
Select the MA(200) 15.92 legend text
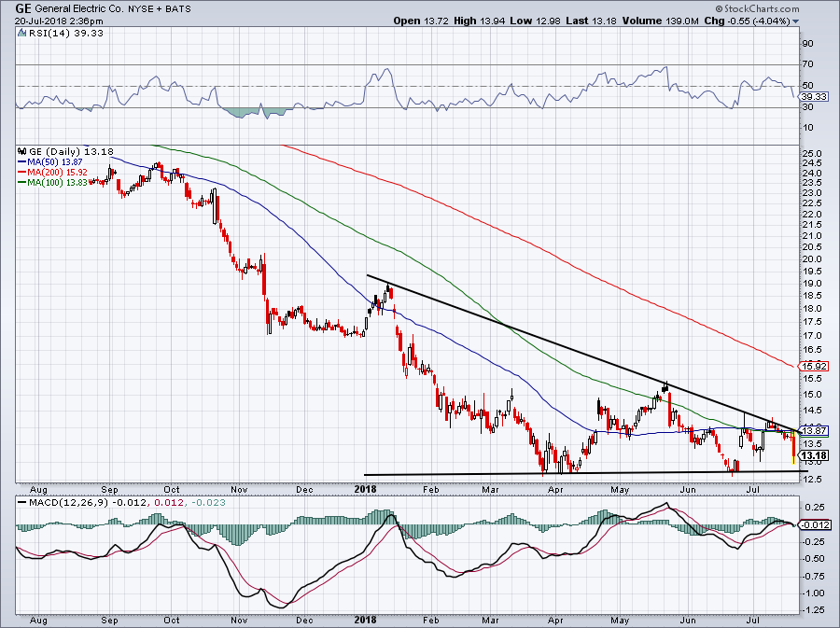(57, 173)
